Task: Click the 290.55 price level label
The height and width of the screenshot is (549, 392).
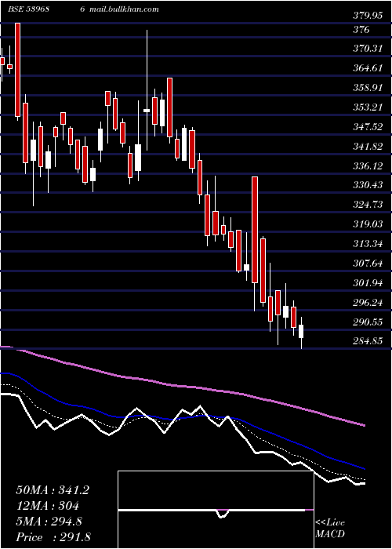Action: click(368, 322)
